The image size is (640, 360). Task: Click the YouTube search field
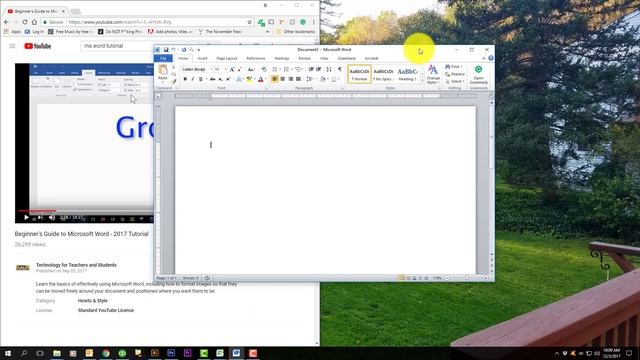click(x=118, y=46)
